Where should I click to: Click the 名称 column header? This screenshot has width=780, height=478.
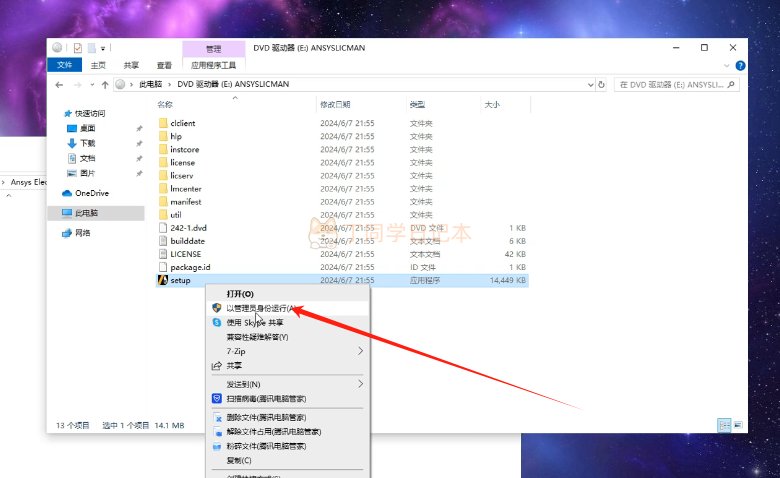165,104
